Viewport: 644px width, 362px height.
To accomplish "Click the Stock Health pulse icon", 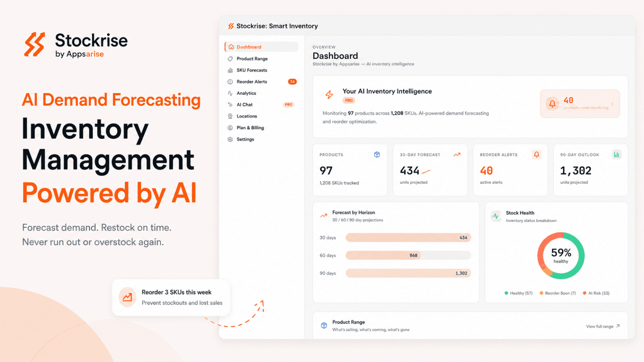I will (496, 216).
